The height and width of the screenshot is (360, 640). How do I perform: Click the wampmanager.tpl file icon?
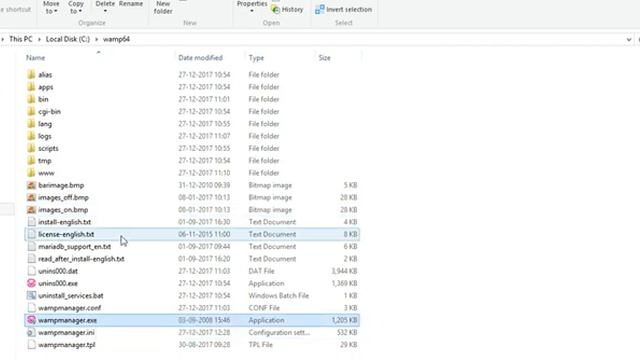point(31,345)
